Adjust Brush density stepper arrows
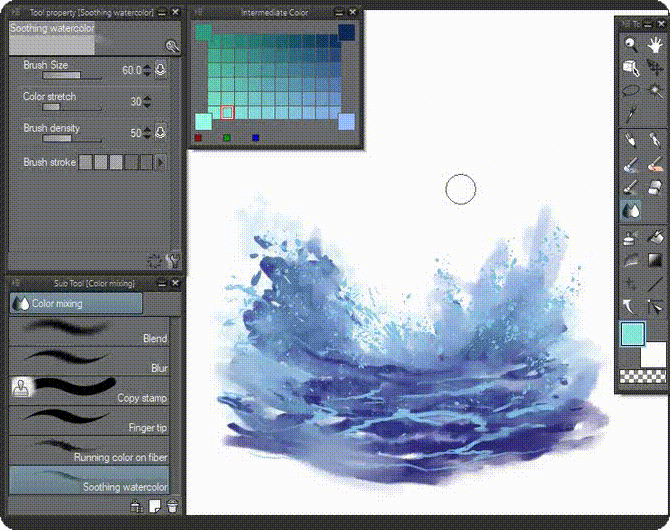This screenshot has height=530, width=670. click(147, 132)
